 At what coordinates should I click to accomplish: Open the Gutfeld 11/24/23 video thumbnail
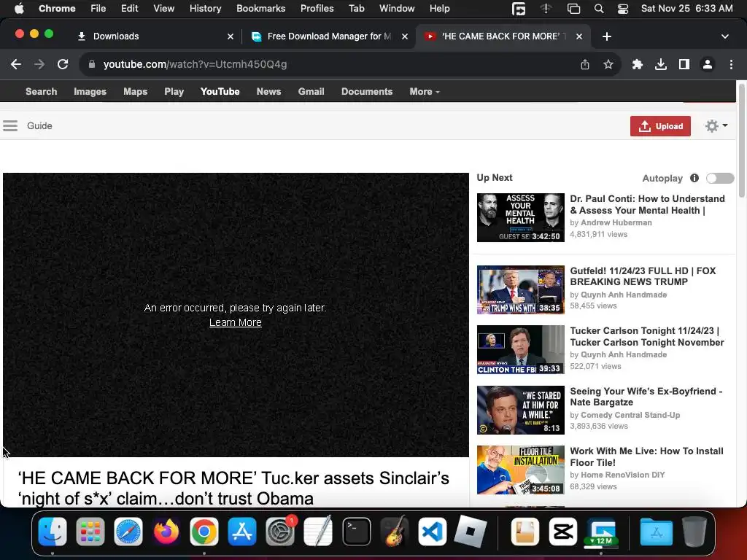520,289
